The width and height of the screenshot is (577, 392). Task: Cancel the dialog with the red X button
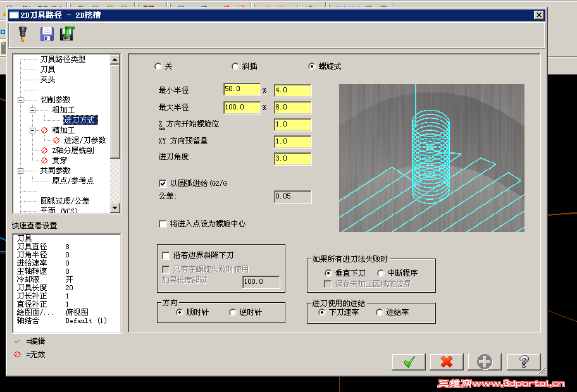point(446,362)
